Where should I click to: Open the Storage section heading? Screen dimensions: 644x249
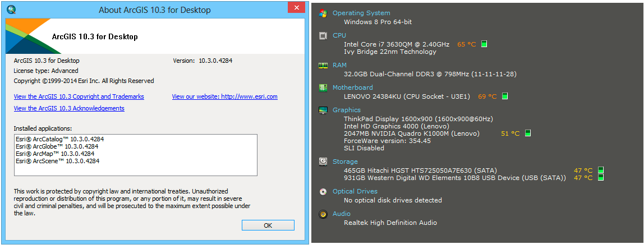pos(345,162)
